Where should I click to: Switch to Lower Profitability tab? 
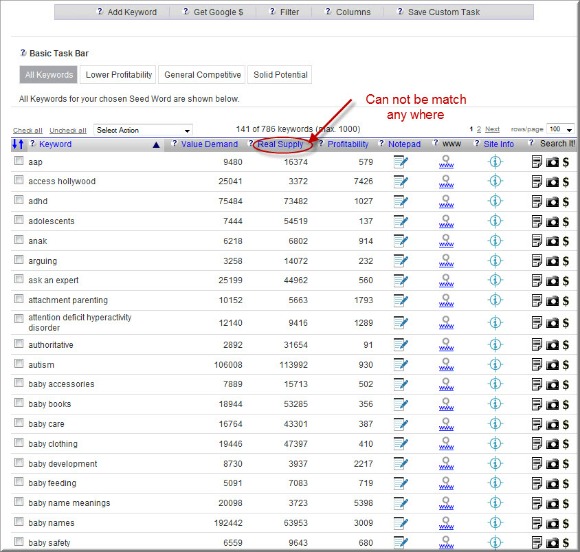click(x=119, y=75)
